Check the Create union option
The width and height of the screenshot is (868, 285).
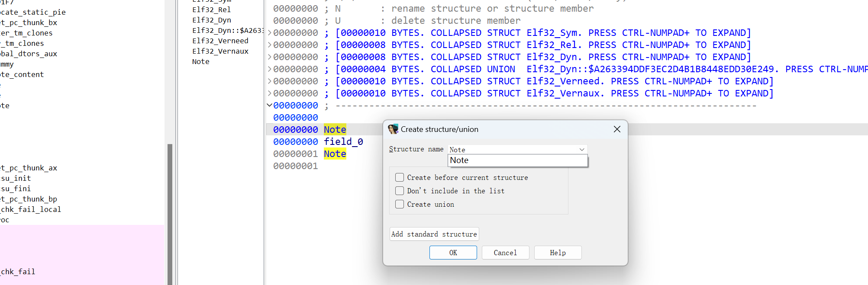pyautogui.click(x=400, y=204)
